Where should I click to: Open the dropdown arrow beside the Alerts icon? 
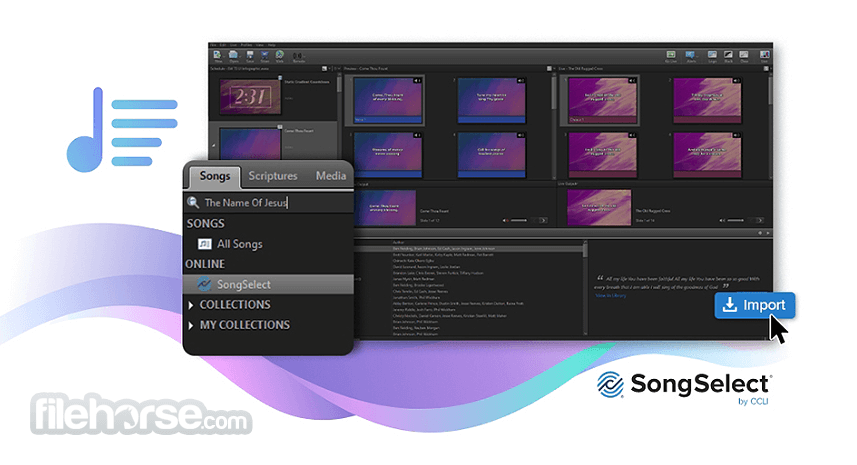[x=697, y=56]
